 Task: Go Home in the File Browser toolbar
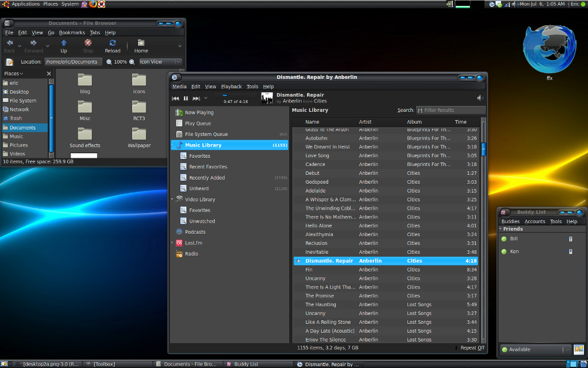141,46
